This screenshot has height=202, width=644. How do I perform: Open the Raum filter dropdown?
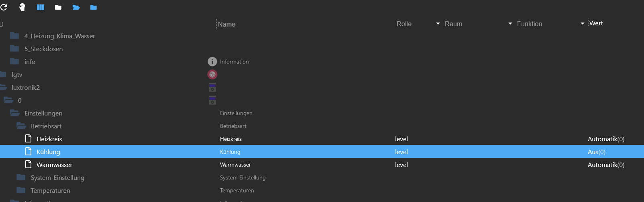click(x=510, y=24)
